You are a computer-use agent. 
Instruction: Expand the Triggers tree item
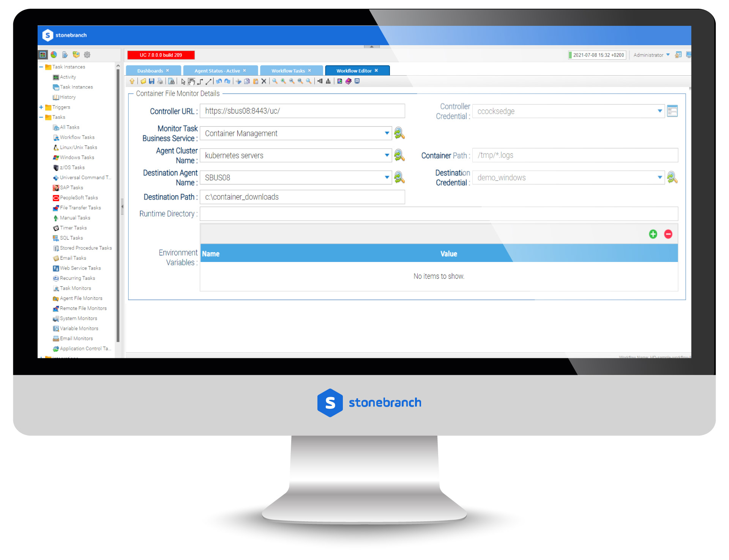[x=41, y=107]
